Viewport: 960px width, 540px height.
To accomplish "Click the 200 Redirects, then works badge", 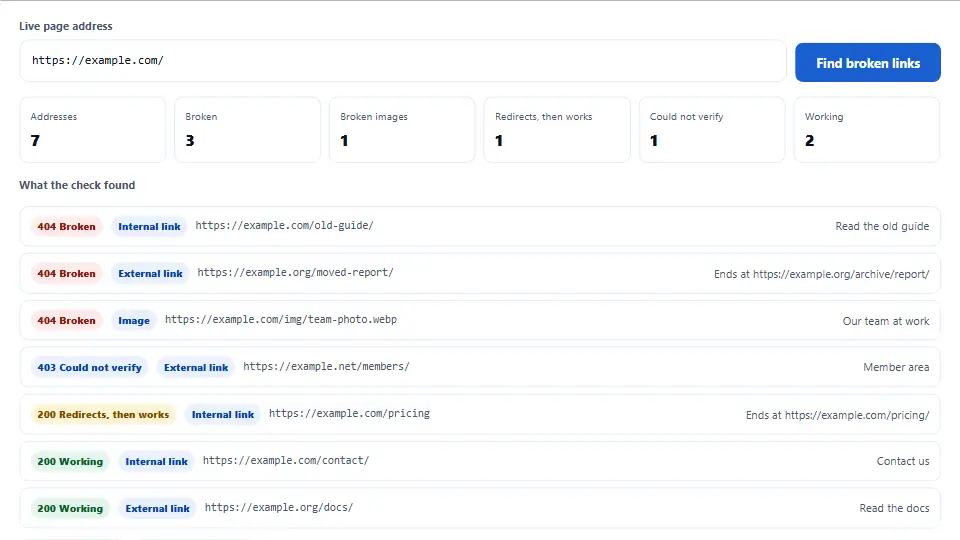I will (103, 414).
